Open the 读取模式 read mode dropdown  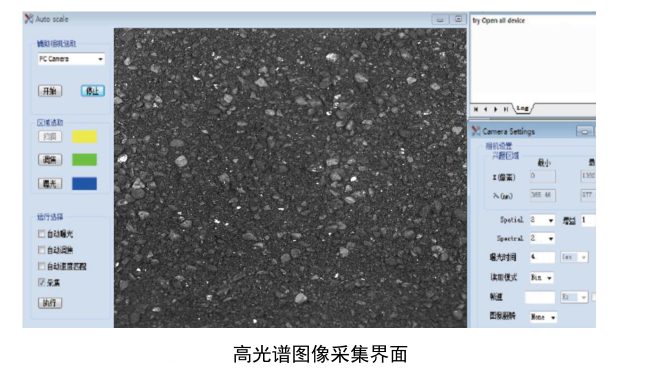pos(542,277)
